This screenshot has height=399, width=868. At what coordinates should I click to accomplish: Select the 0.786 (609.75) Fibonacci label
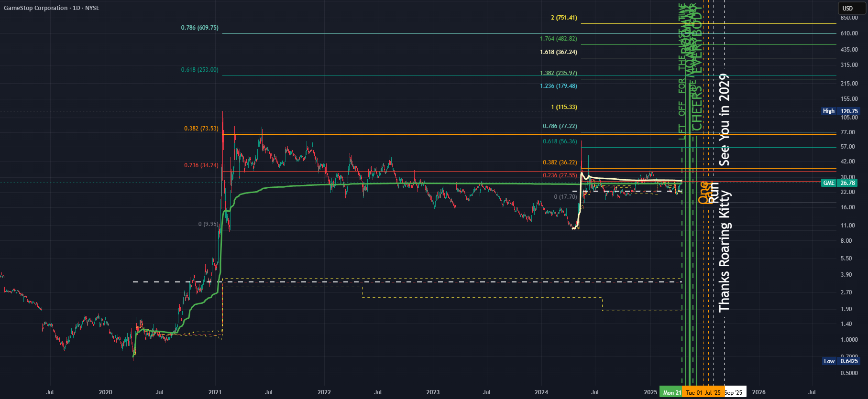click(199, 28)
